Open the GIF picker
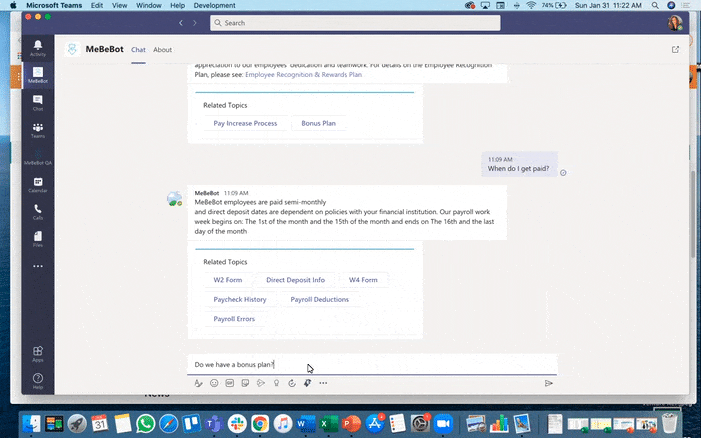This screenshot has width=701, height=438. pos(230,383)
